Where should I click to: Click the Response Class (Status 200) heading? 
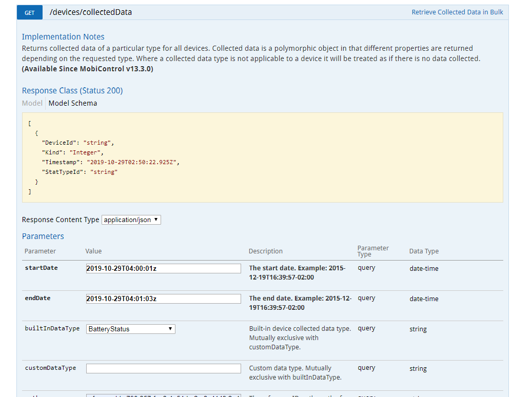(x=72, y=91)
